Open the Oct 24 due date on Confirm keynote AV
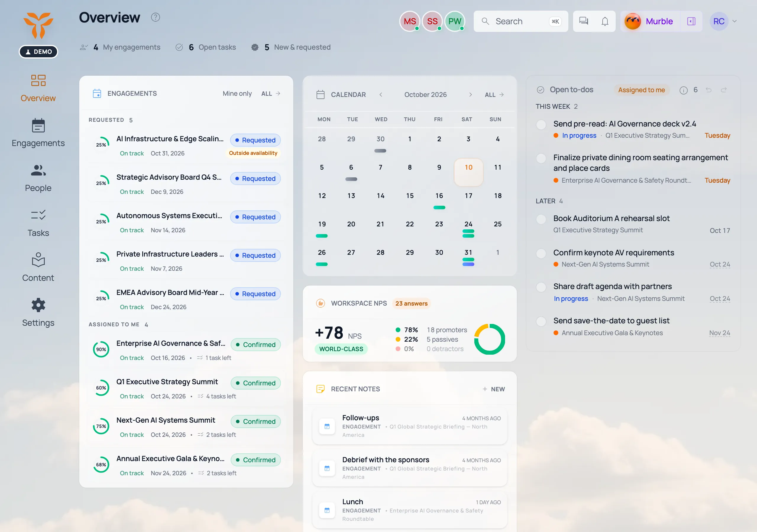This screenshot has width=757, height=532. (x=720, y=264)
